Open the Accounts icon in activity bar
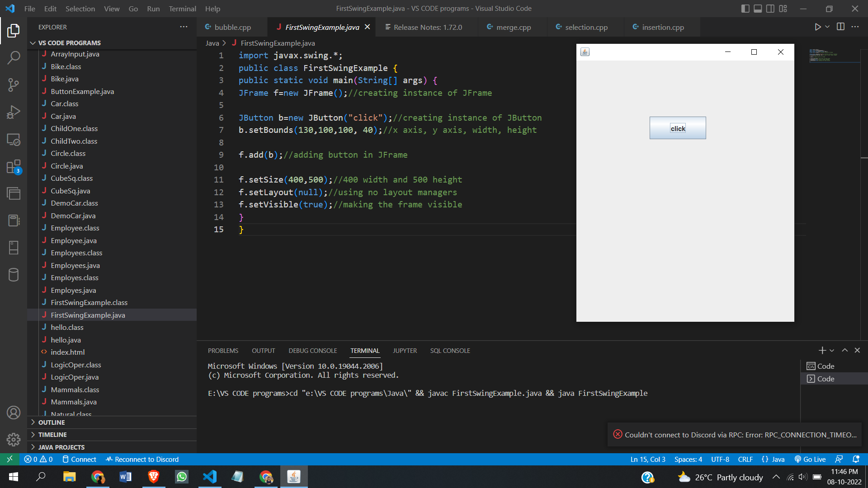 (x=14, y=413)
